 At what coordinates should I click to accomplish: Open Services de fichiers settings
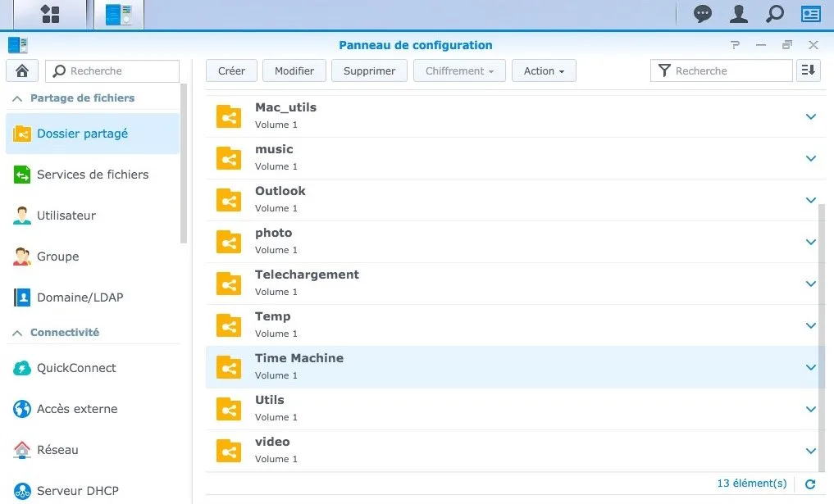pyautogui.click(x=93, y=175)
